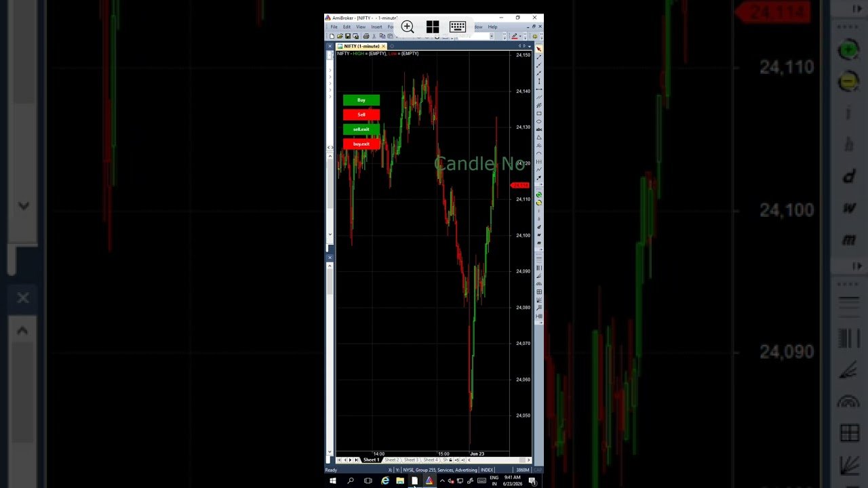868x488 pixels.
Task: Open the symbol selector dropdown in toolbar
Action: pos(492,36)
